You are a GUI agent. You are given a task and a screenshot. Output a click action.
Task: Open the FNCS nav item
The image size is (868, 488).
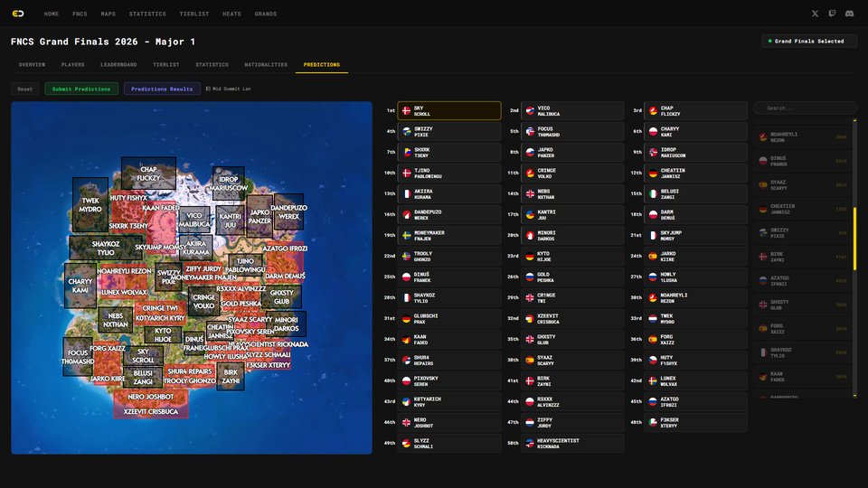click(80, 14)
